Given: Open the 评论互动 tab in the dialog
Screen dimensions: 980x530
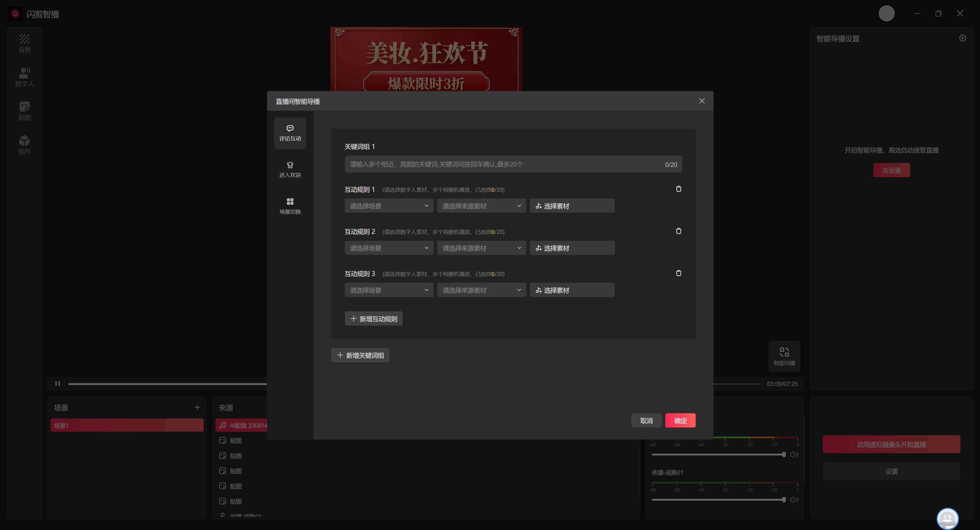Looking at the screenshot, I should [x=290, y=133].
